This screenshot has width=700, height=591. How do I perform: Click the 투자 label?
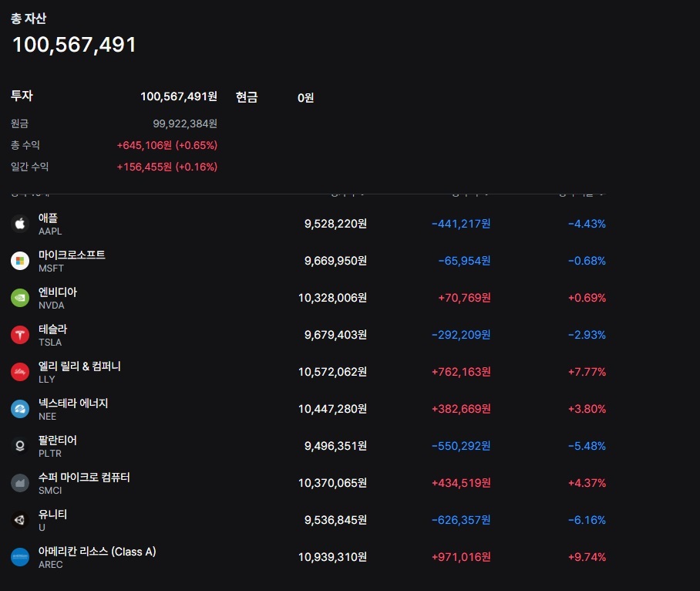[x=22, y=96]
